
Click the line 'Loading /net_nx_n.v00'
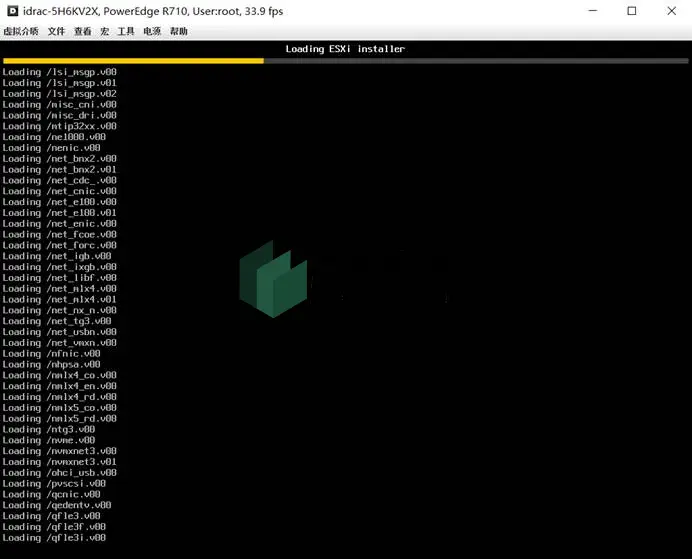pos(60,310)
